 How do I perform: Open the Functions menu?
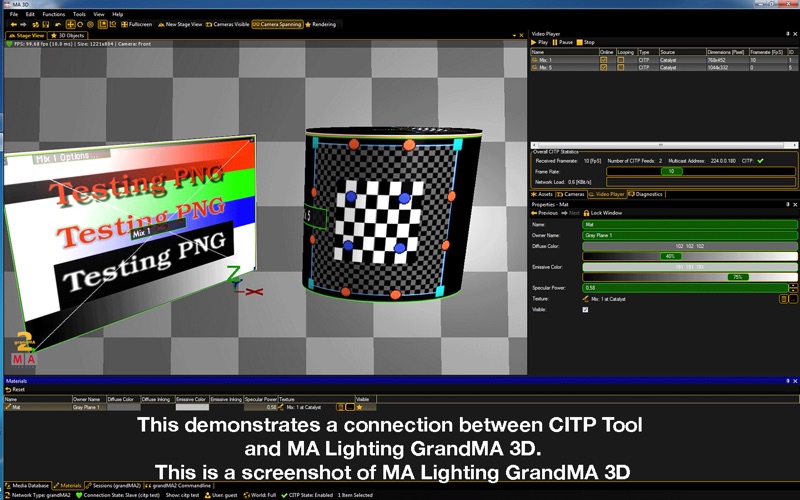point(54,14)
